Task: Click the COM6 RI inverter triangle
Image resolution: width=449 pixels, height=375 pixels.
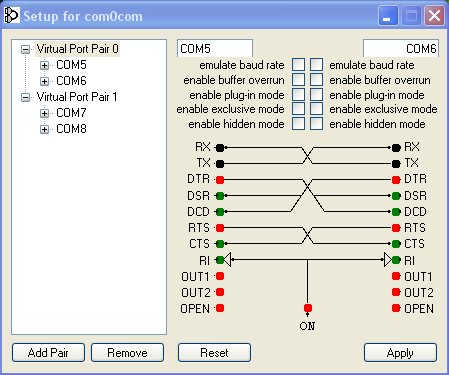Action: coord(388,260)
